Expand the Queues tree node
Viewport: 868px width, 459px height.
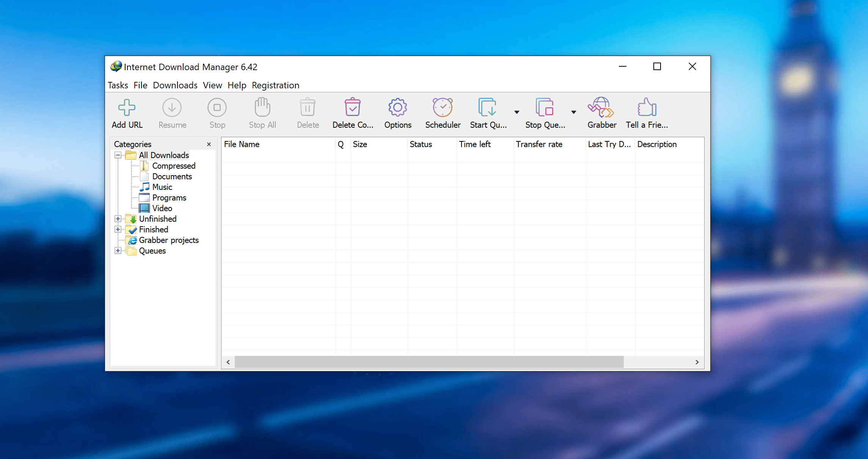[x=118, y=251]
